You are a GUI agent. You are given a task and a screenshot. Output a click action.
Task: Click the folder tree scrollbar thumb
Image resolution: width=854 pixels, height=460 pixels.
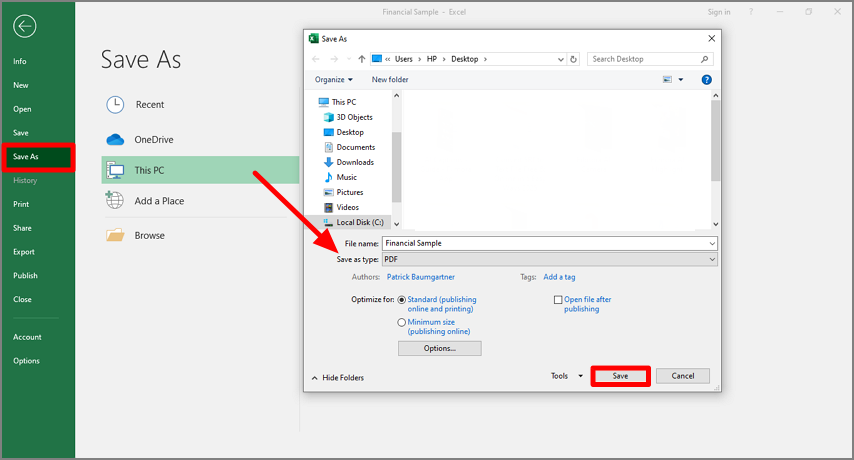(396, 167)
